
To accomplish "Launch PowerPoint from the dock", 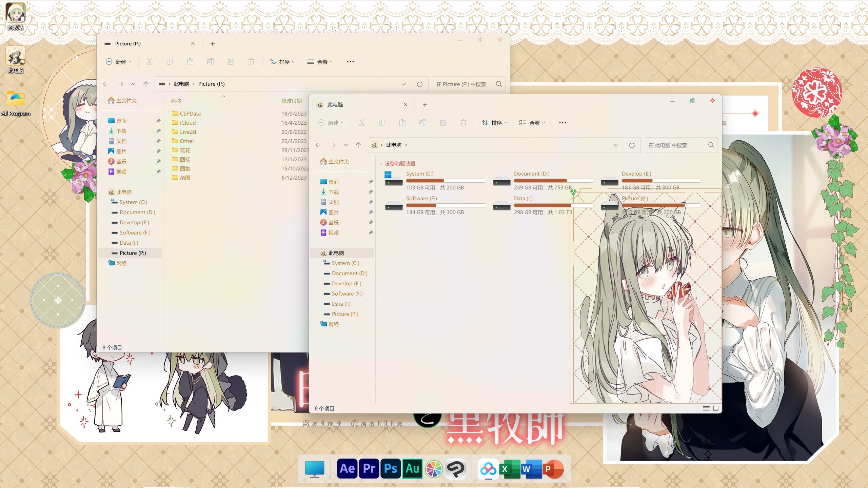I will coord(553,469).
